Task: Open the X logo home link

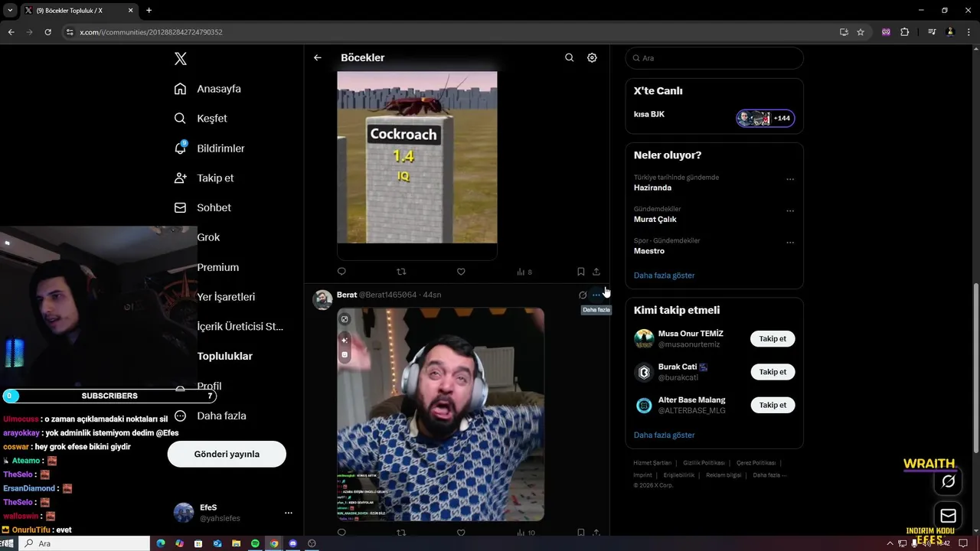Action: 180,59
